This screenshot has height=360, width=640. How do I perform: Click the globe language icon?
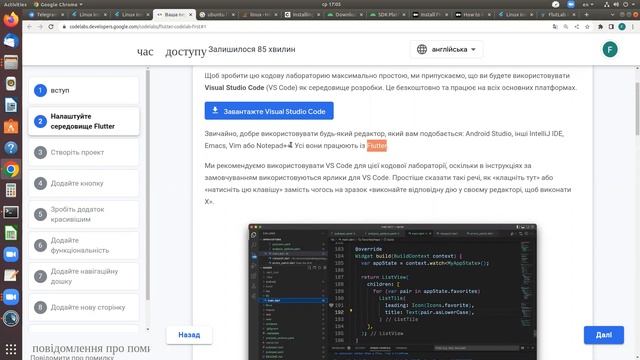422,49
